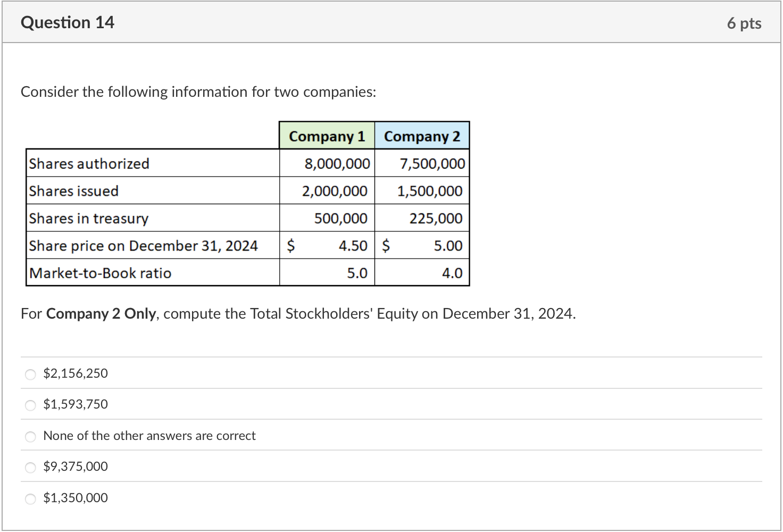Click the Market-to-Book ratio row label
The width and height of the screenshot is (783, 532).
pos(100,273)
